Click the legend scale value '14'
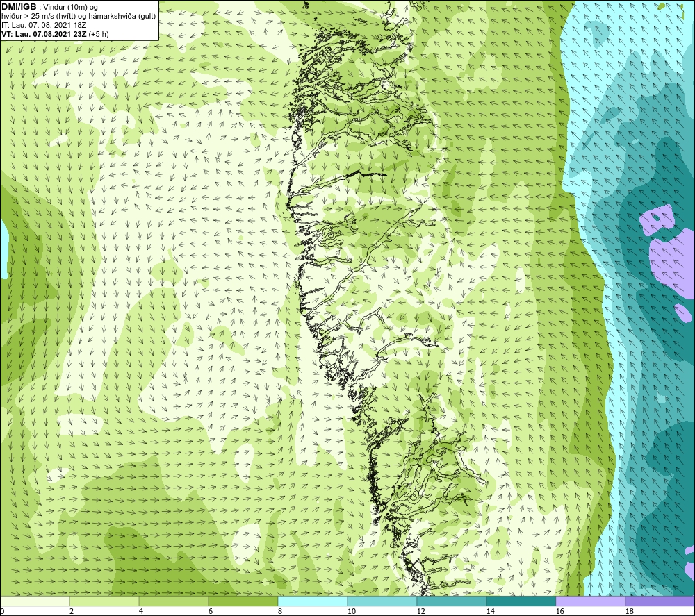The width and height of the screenshot is (695, 616). coord(490,611)
